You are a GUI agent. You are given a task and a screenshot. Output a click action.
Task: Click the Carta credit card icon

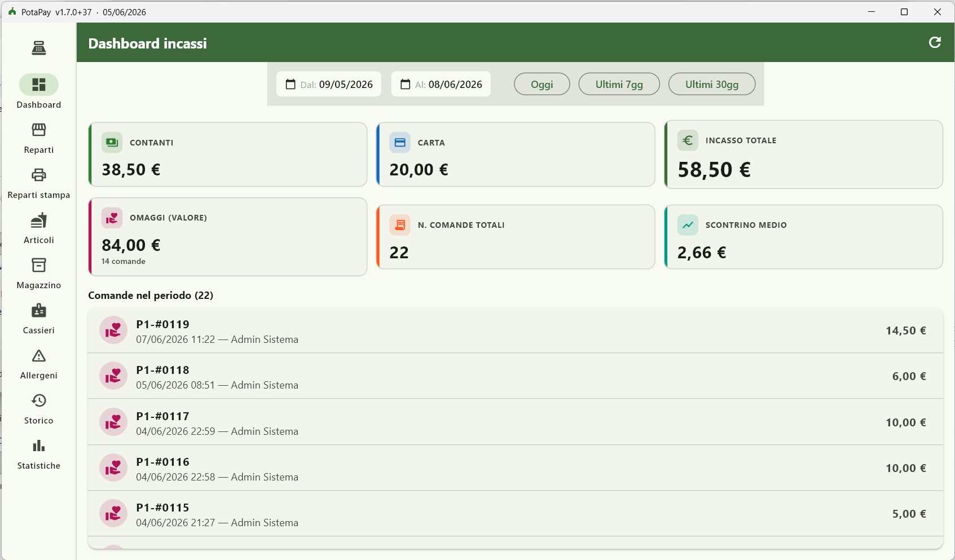pos(400,142)
